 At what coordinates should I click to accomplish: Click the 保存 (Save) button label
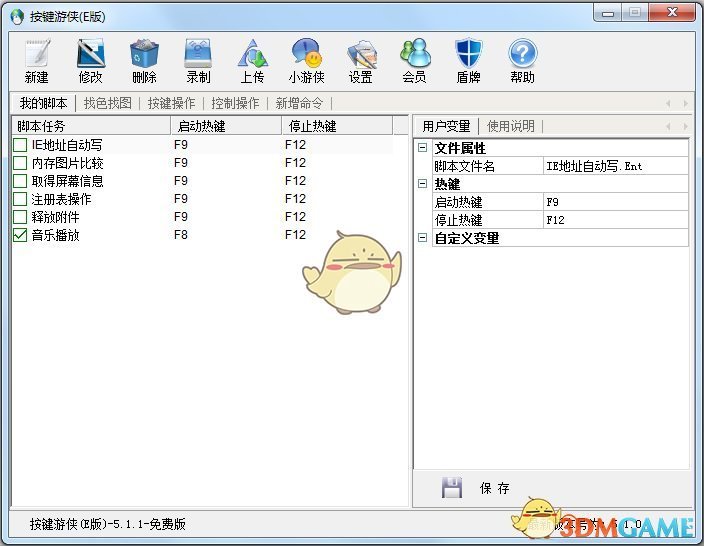click(494, 488)
